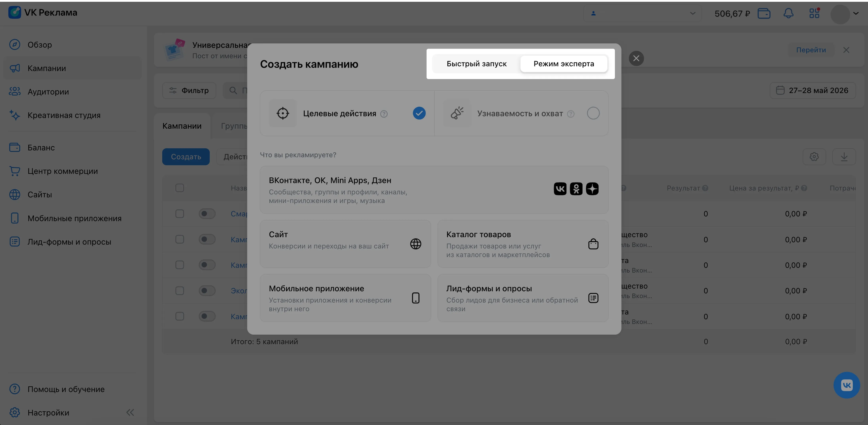Click the search field behind the dialog
Viewport: 868px width, 425px height.
235,90
